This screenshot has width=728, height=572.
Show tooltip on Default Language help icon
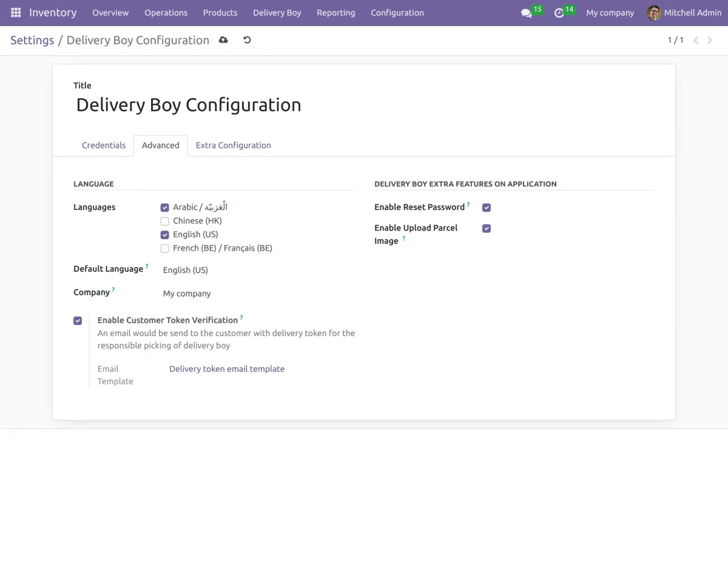pos(146,265)
